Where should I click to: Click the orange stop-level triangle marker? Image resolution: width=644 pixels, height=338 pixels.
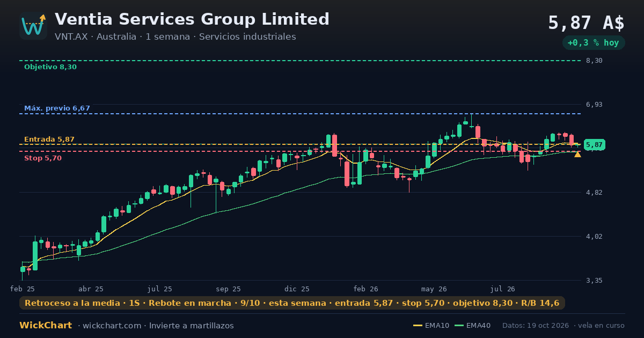(577, 154)
